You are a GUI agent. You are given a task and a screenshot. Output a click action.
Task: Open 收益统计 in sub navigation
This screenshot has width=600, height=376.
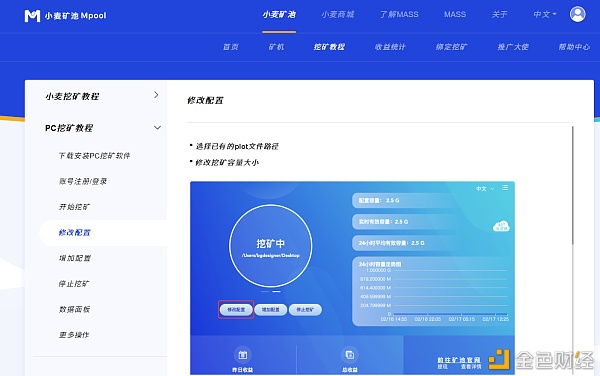click(390, 47)
